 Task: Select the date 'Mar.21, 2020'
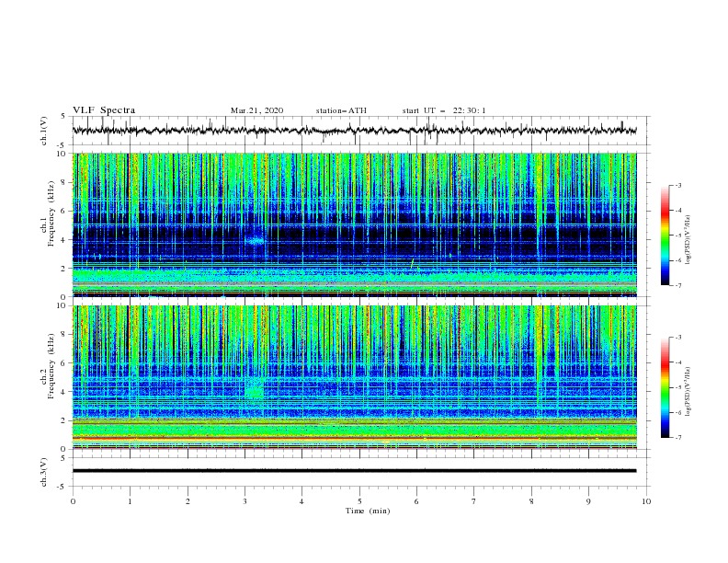256,110
